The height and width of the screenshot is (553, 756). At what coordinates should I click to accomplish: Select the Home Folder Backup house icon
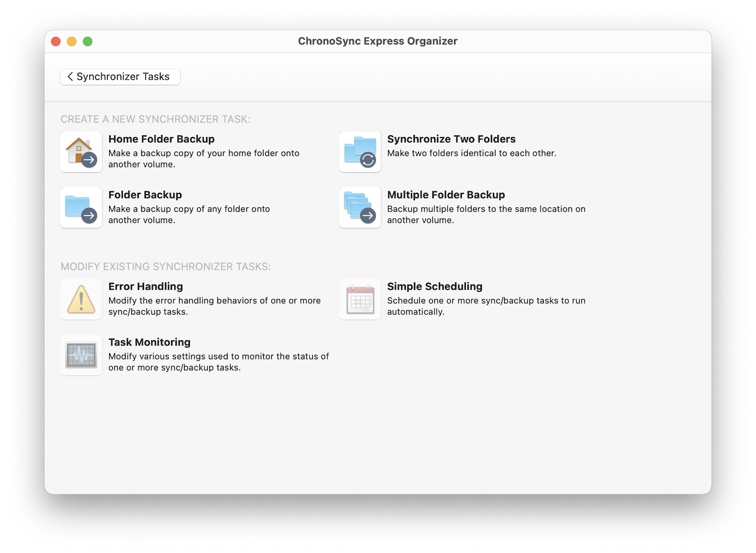coord(81,151)
